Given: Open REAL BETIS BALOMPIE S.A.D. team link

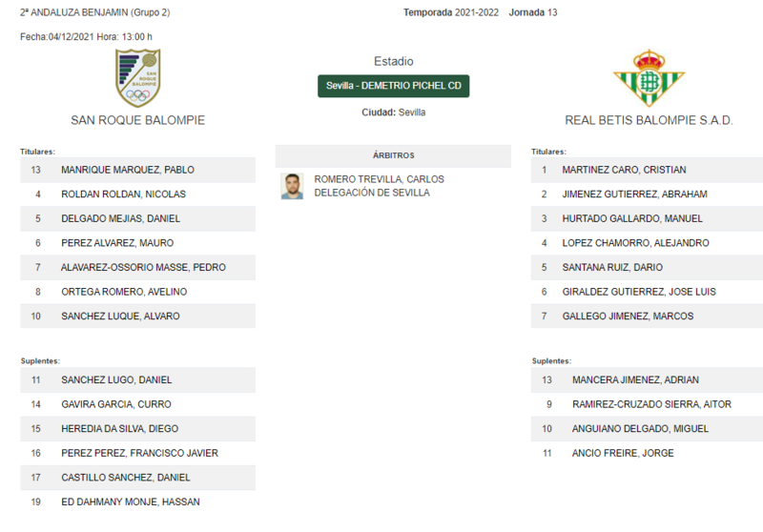Looking at the screenshot, I should [x=649, y=120].
